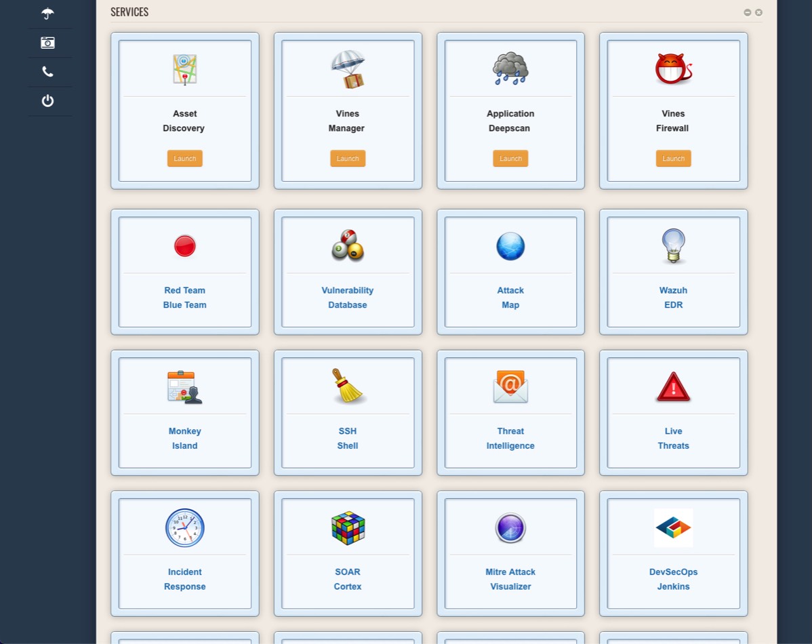This screenshot has width=812, height=644.
Task: Collapse the Services panel with minus button
Action: [x=747, y=12]
